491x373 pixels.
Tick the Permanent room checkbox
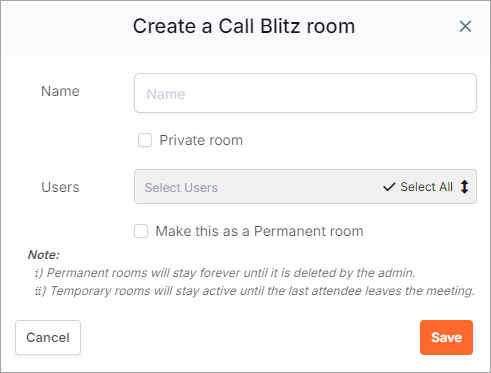[x=141, y=231]
